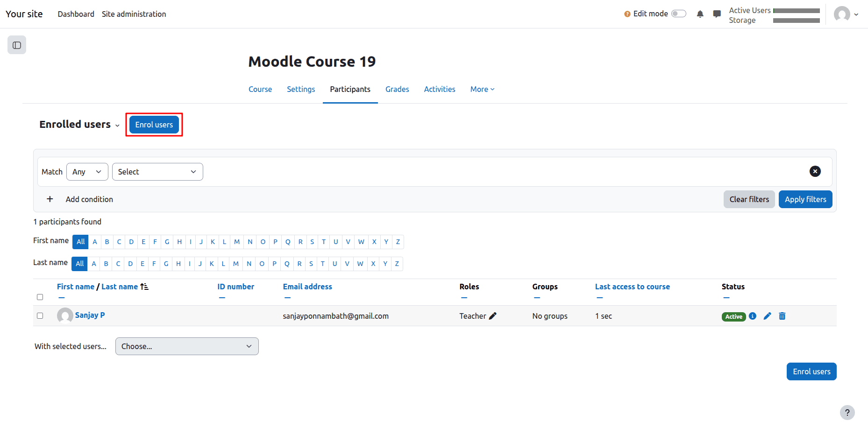Click email sanjayponnambath@gmail.com
This screenshot has width=868, height=434.
(x=335, y=316)
